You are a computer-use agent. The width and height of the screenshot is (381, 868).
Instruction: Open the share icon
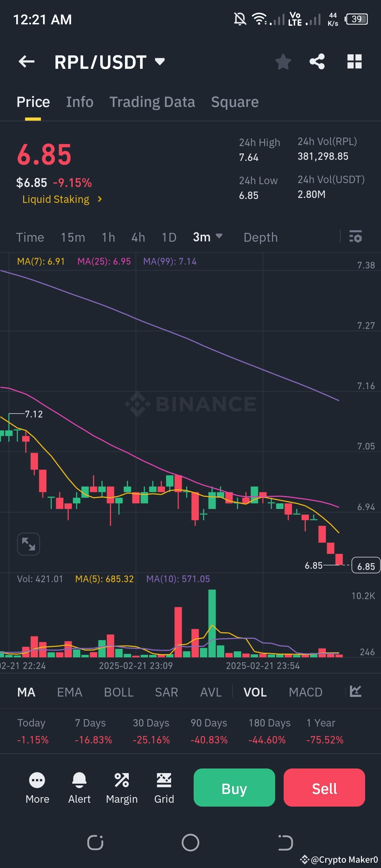[317, 61]
